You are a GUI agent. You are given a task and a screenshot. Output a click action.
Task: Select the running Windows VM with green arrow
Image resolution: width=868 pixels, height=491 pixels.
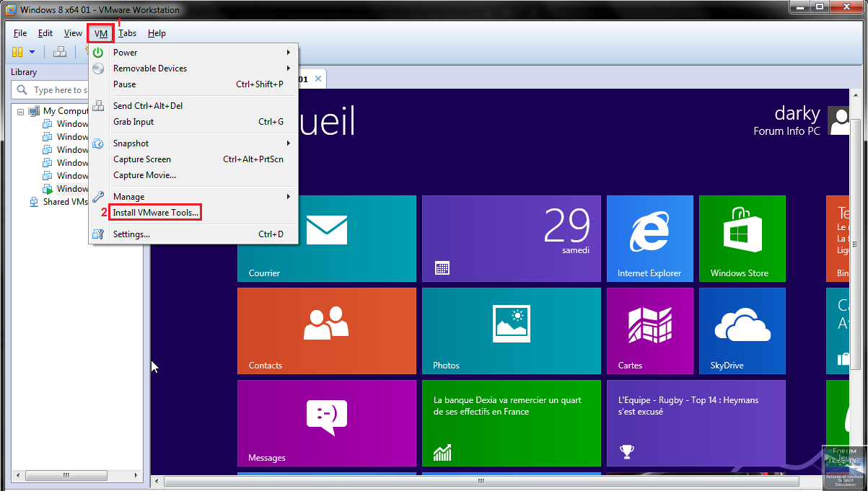pyautogui.click(x=66, y=189)
